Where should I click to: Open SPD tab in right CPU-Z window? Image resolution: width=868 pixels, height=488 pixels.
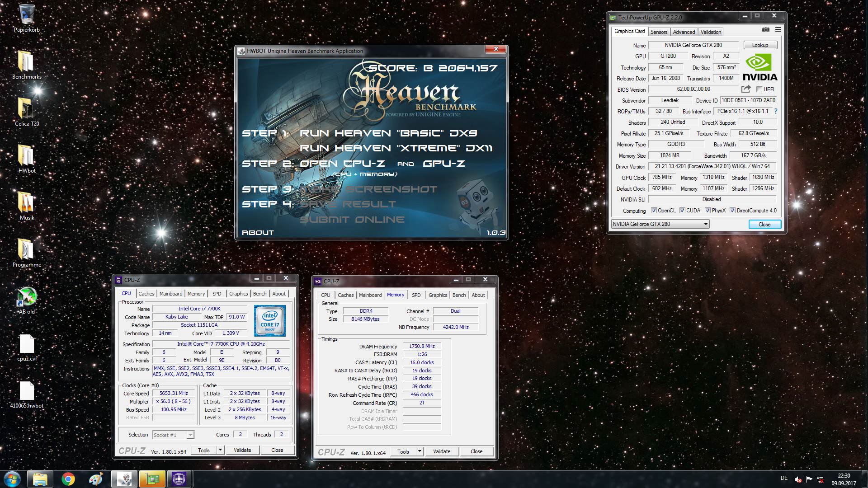click(x=416, y=295)
